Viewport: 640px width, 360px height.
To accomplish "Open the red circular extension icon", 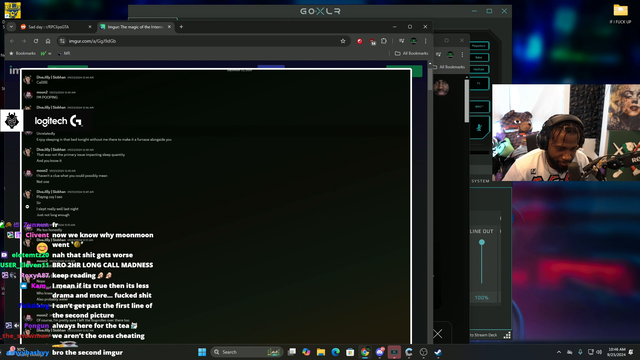I will coord(360,41).
